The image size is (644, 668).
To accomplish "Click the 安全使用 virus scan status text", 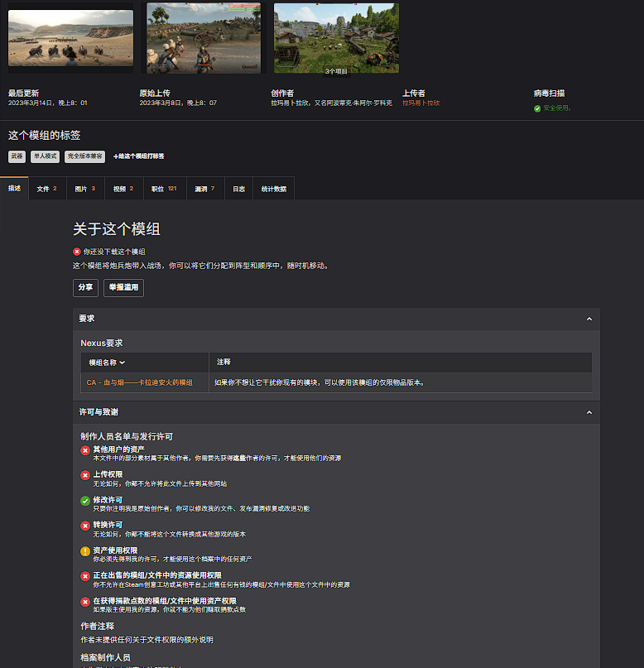I will point(557,108).
